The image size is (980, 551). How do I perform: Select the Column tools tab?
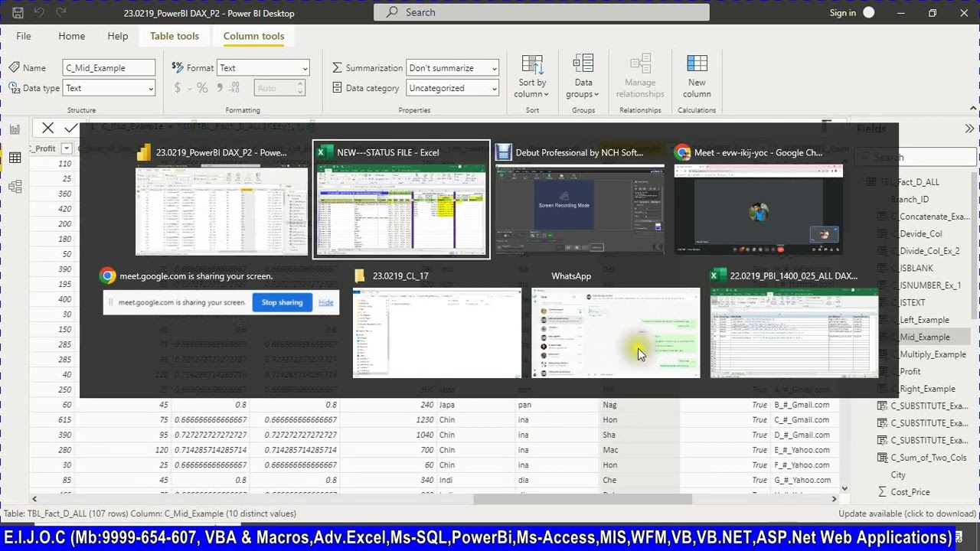coord(253,36)
